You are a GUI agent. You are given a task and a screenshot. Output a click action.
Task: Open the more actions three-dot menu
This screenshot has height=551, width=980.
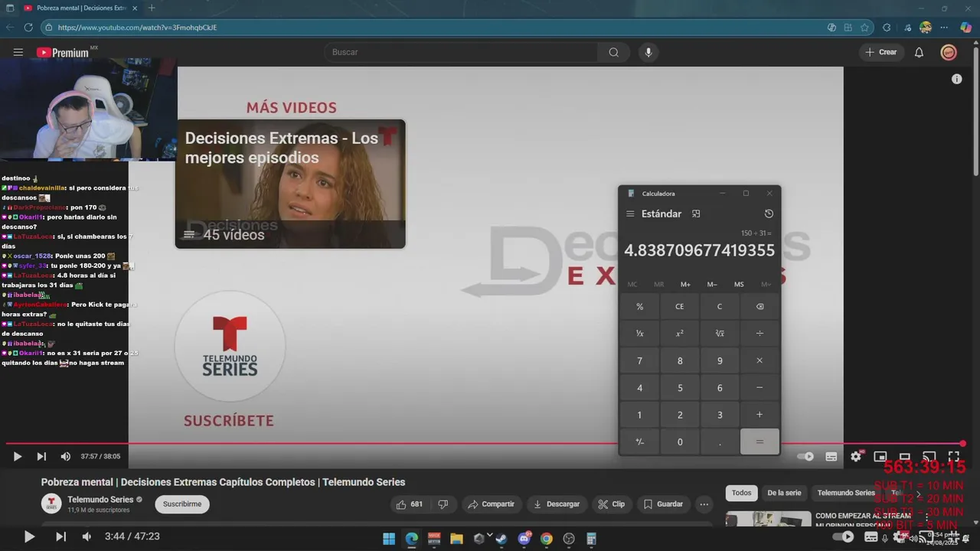pos(704,504)
